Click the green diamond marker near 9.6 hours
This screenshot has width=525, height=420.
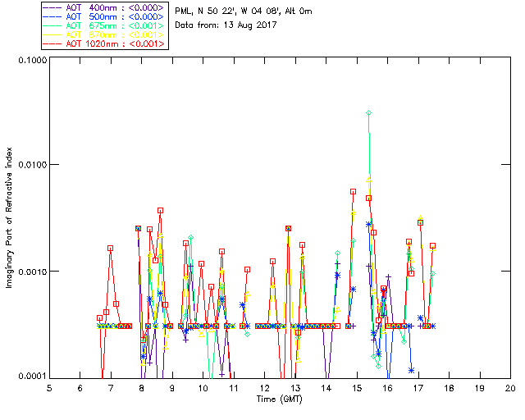click(x=190, y=237)
